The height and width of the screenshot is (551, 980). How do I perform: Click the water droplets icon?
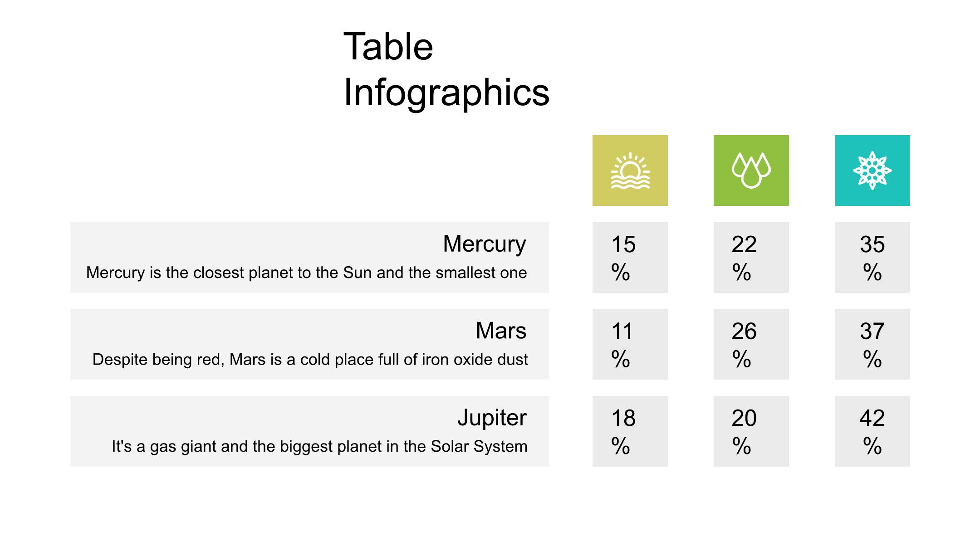[751, 171]
